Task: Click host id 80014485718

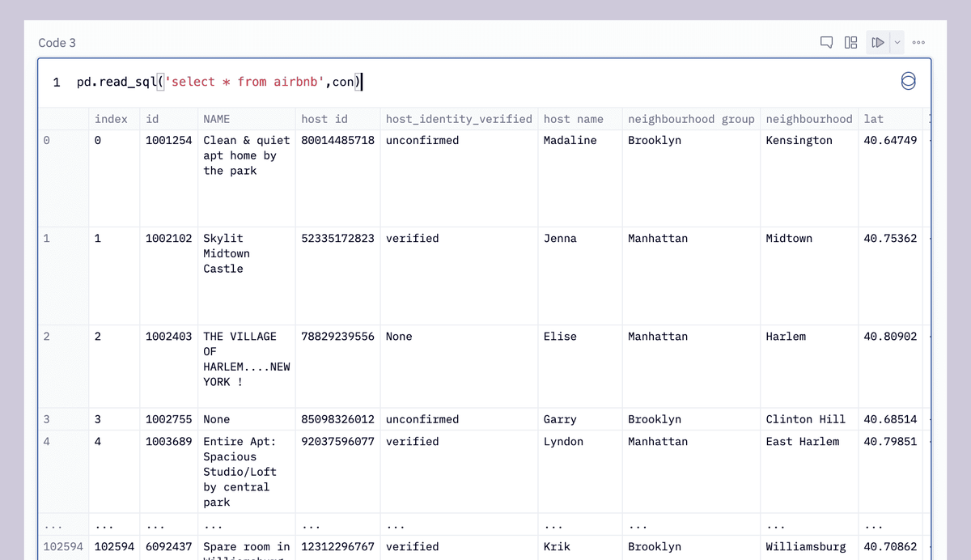Action: [x=337, y=140]
